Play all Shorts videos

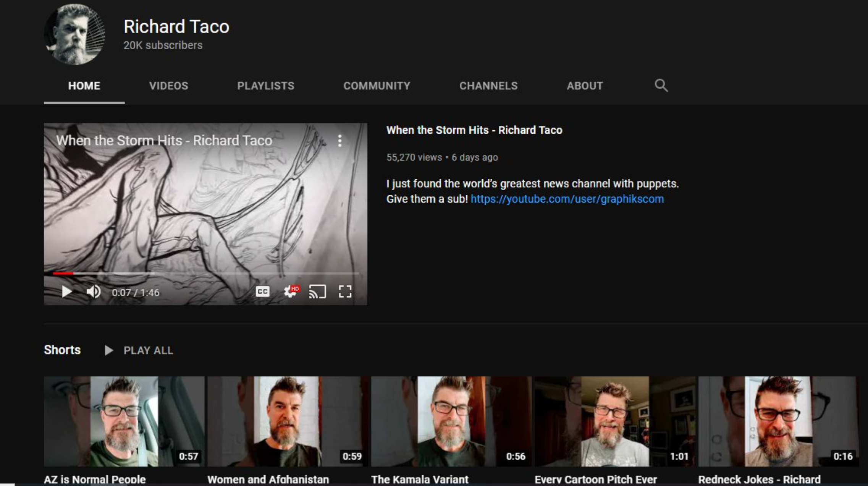tap(149, 350)
